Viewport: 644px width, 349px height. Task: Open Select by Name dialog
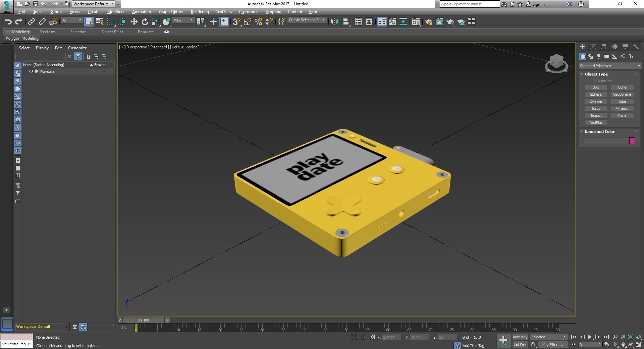click(x=100, y=22)
